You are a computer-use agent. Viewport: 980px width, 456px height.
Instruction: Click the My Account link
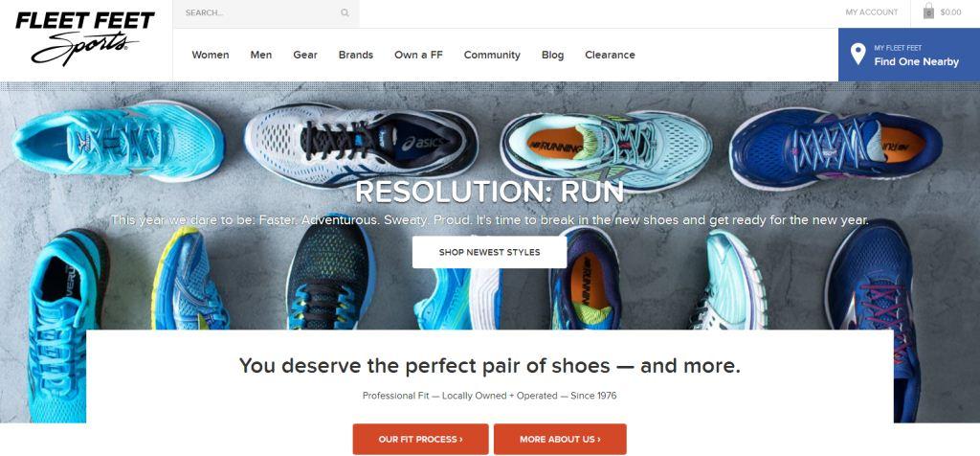tap(871, 11)
